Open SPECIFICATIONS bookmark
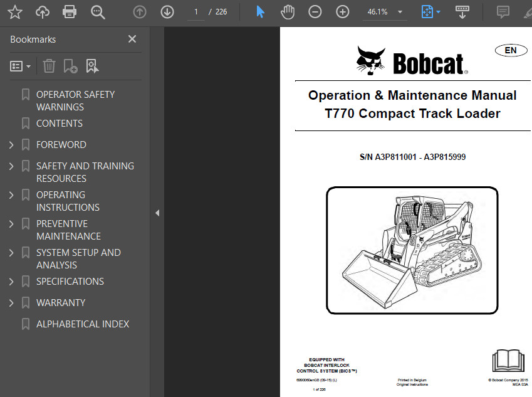 pos(70,282)
